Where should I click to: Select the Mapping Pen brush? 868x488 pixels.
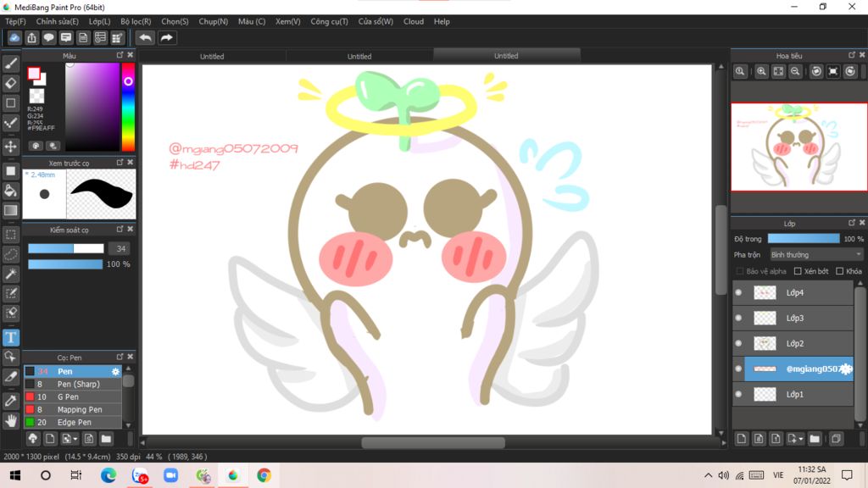pyautogui.click(x=73, y=409)
